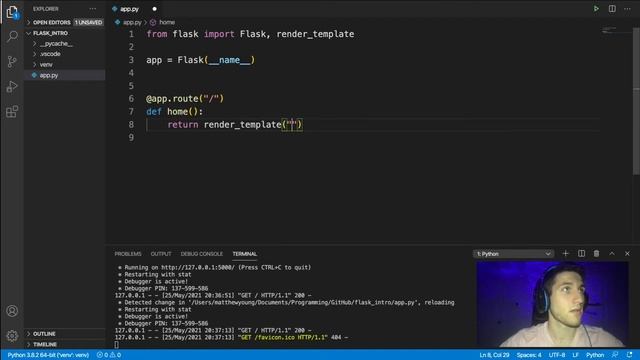Click the EXPLORER panel title
The height and width of the screenshot is (360, 640).
pos(45,9)
